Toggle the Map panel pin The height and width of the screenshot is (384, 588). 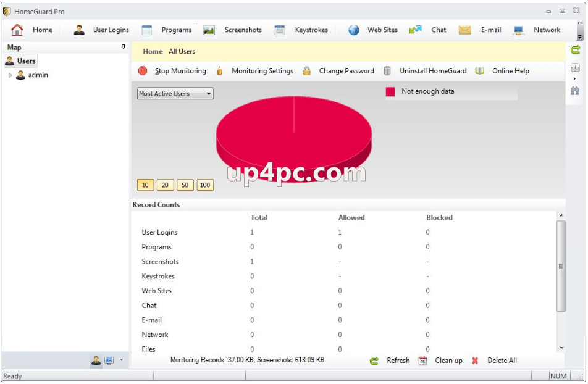(123, 47)
